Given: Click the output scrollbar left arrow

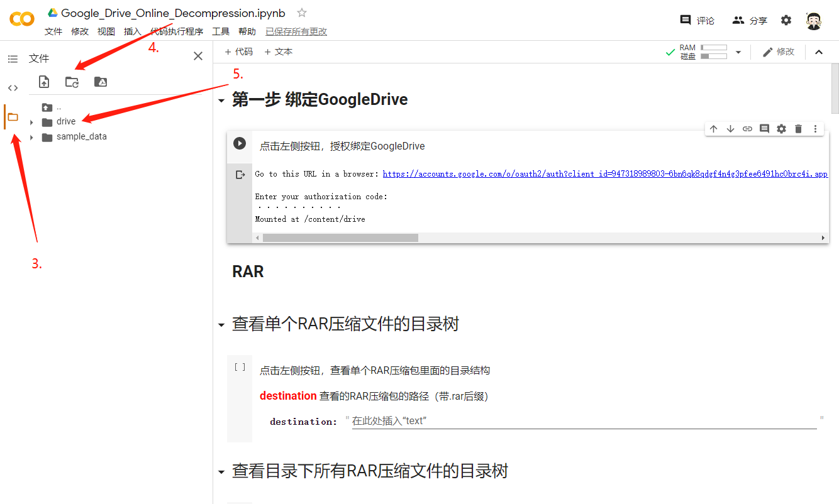Looking at the screenshot, I should click(257, 238).
